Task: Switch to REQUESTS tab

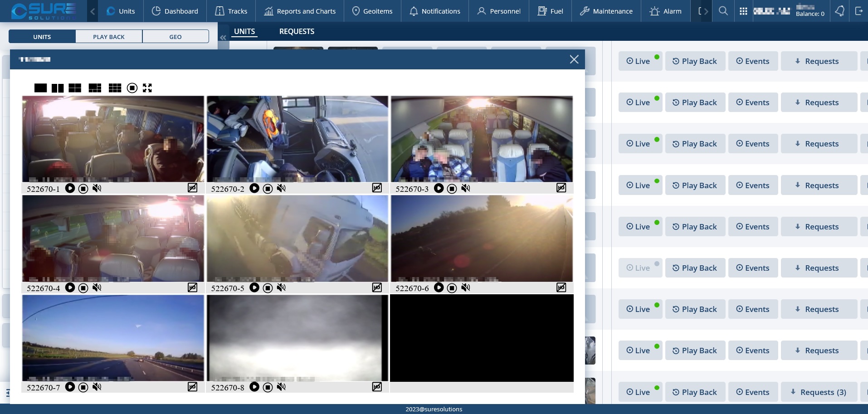Action: [x=297, y=31]
